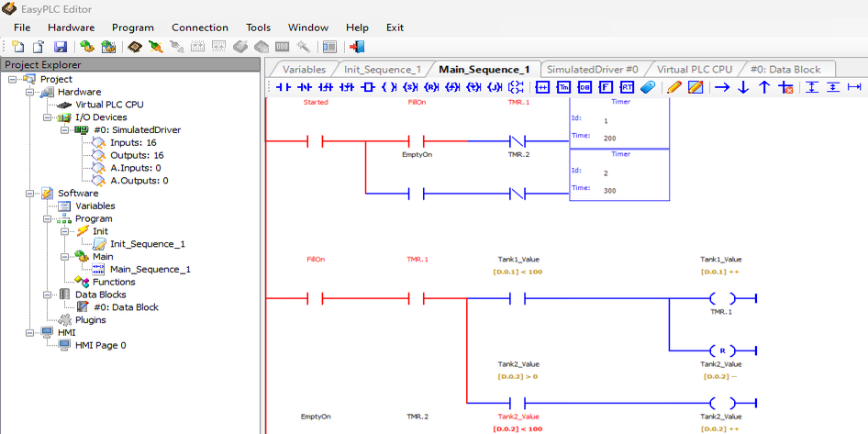Insert a normally open contact
The width and height of the screenshot is (868, 434).
[x=284, y=87]
